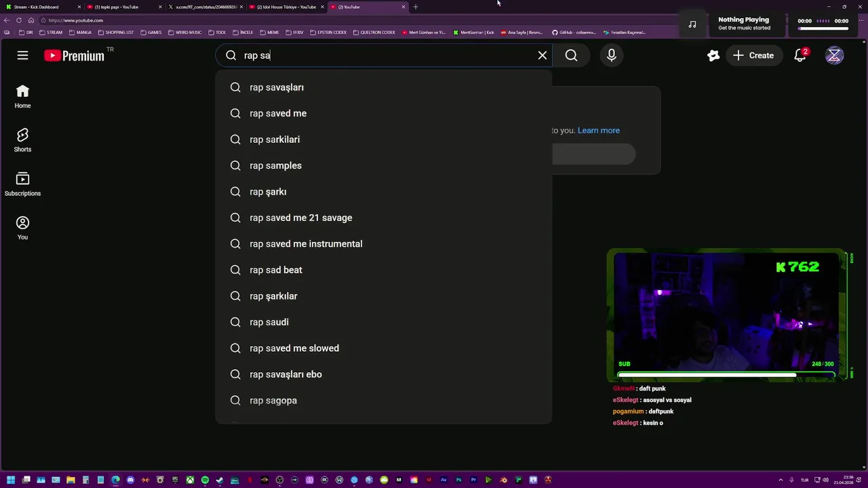Reload the page
Screen dimensions: 868x488
[19, 20]
